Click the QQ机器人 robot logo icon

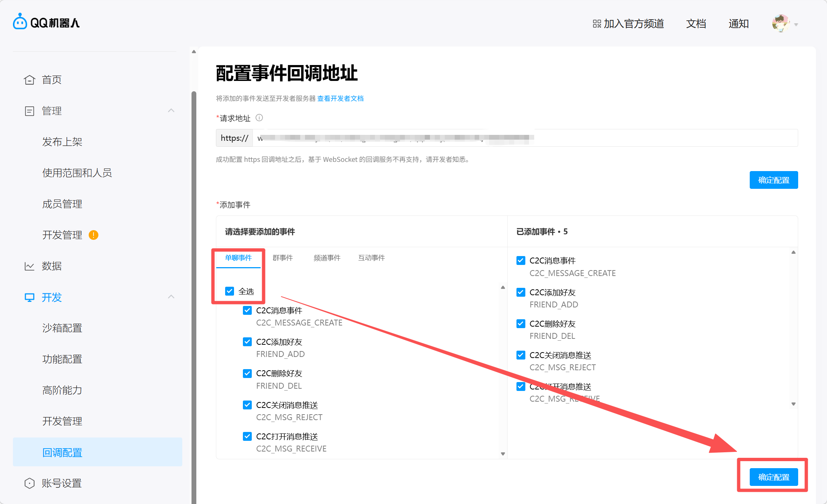(x=20, y=22)
